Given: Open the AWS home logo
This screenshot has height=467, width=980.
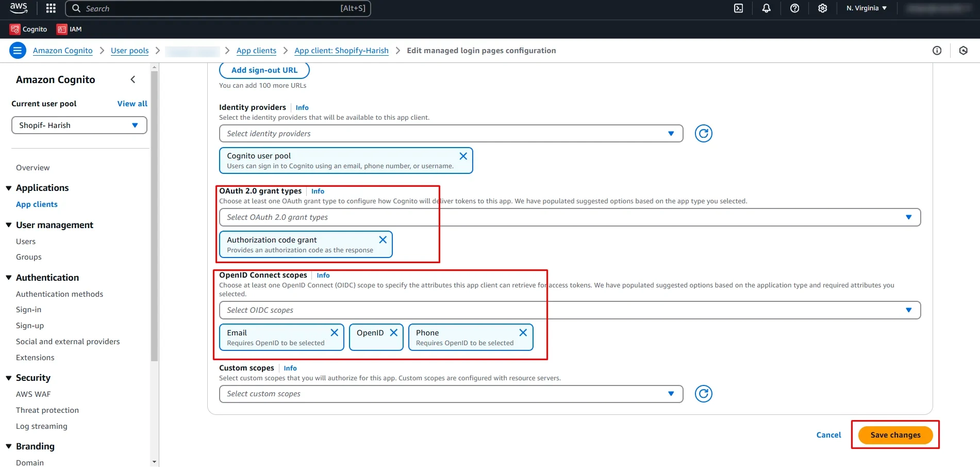Looking at the screenshot, I should tap(19, 8).
